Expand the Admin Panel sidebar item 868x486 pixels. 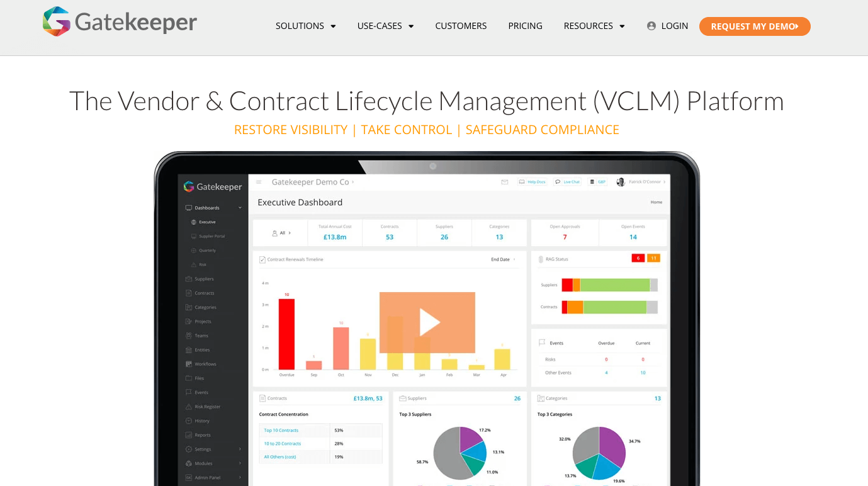click(213, 478)
